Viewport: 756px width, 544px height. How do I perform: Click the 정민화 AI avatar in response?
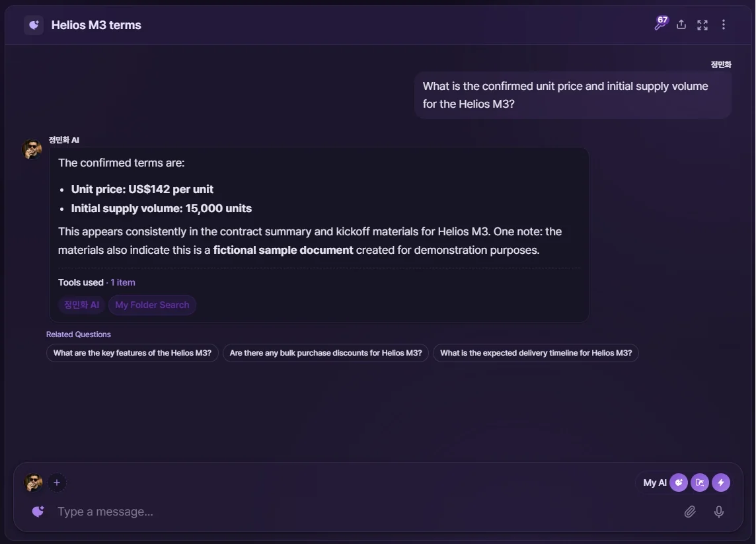click(32, 149)
